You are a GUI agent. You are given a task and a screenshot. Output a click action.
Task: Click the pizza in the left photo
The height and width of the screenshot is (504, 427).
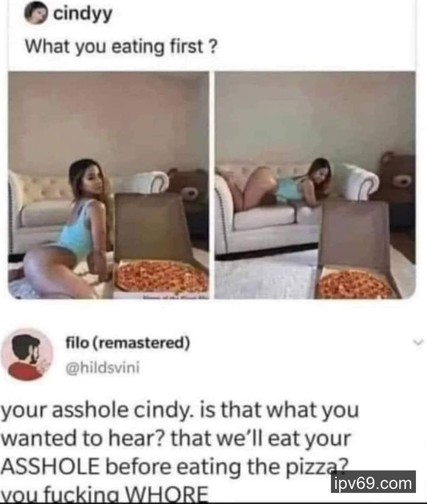click(x=162, y=276)
